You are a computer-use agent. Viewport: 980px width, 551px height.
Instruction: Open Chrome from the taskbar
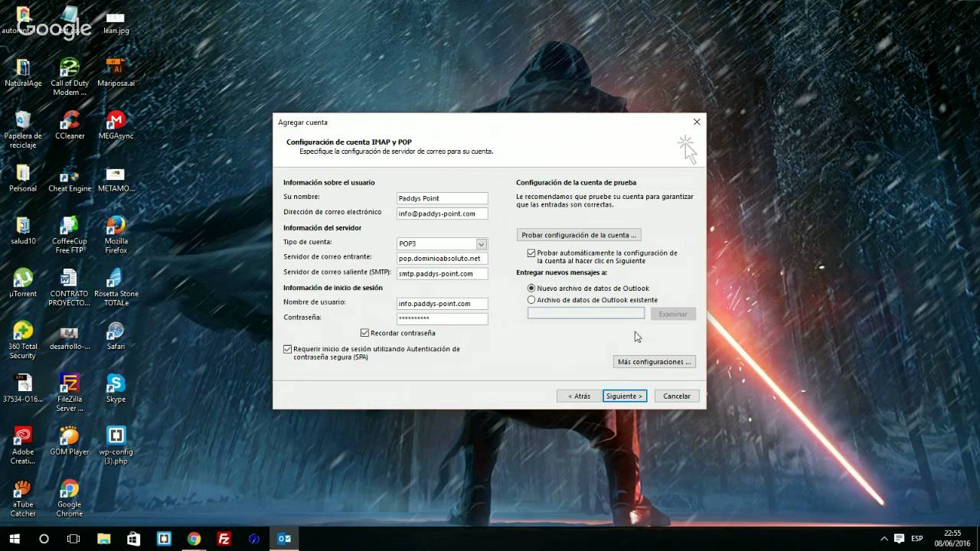[194, 539]
